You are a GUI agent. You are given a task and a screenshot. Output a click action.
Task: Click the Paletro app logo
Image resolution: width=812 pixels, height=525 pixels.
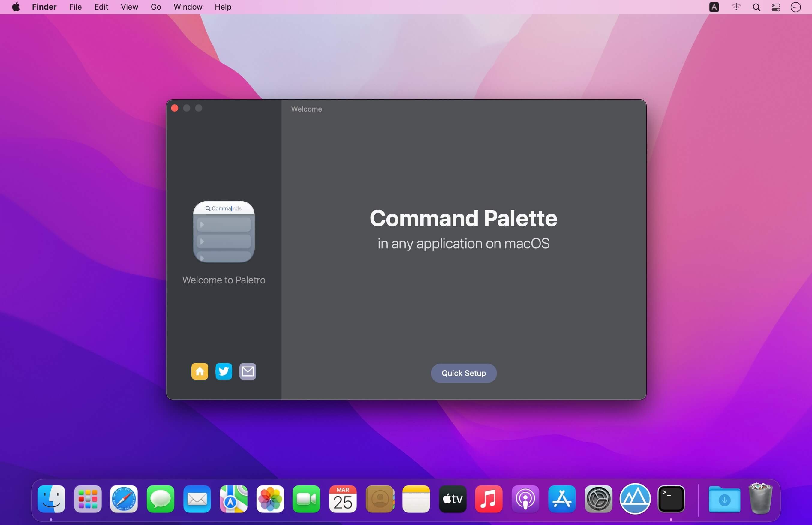coord(224,232)
